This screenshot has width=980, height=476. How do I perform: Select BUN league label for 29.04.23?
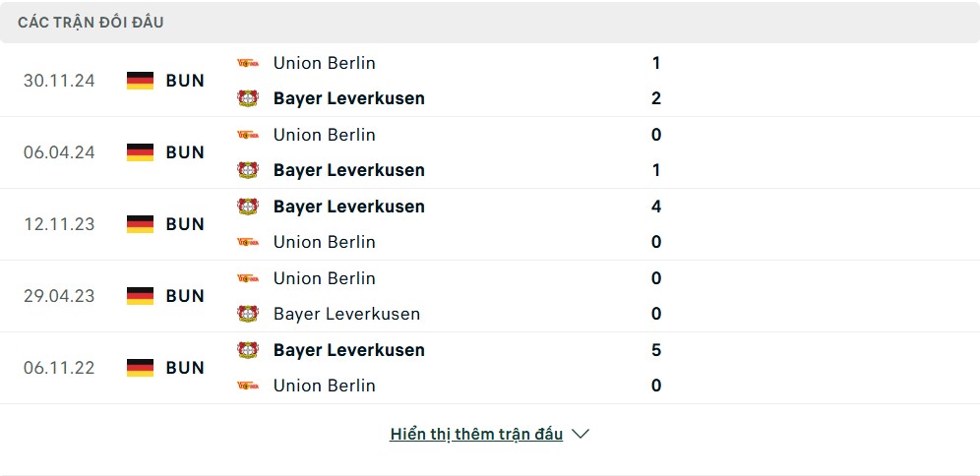185,296
